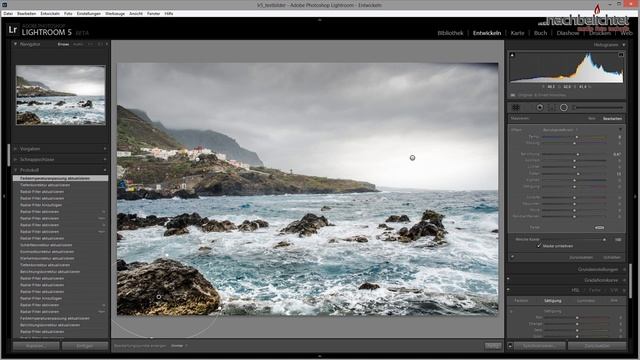
Task: Select the red-eye correction tool icon
Action: click(x=540, y=108)
